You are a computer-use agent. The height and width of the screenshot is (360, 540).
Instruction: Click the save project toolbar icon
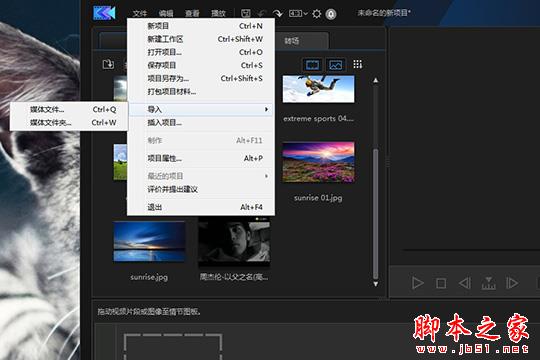click(x=246, y=13)
